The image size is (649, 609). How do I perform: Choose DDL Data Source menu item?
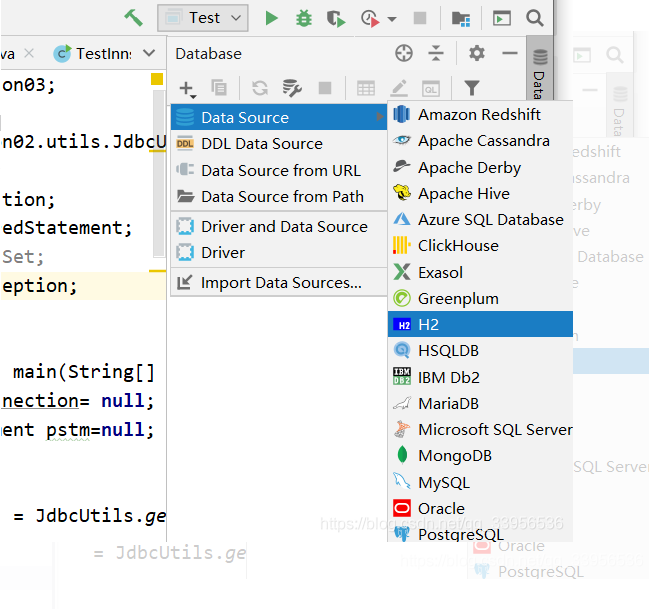261,144
